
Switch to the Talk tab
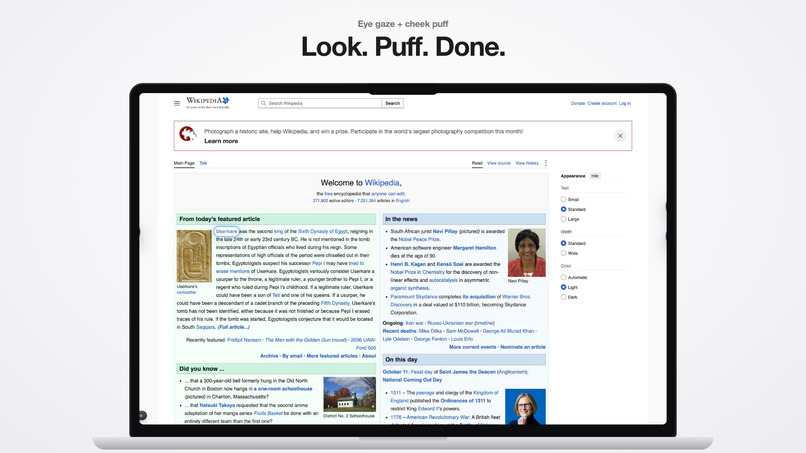coord(203,163)
